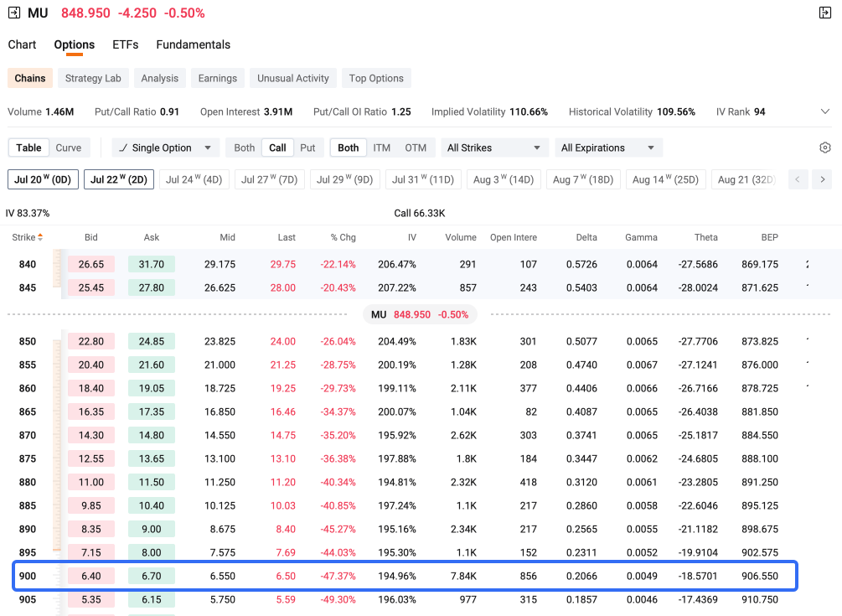842x616 pixels.
Task: Open the options chain settings gear
Action: 825,148
